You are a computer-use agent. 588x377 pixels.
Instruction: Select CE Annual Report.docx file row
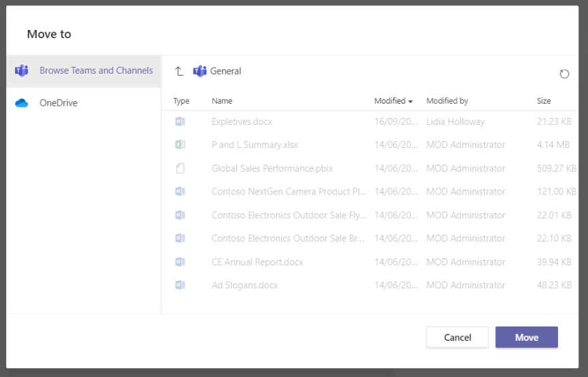pyautogui.click(x=257, y=262)
